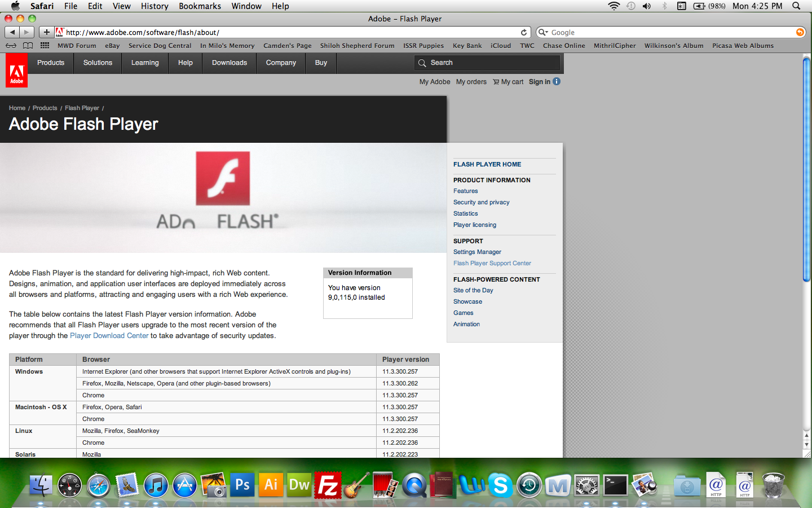Open Spotlight search in menu bar
The image size is (812, 508).
796,6
